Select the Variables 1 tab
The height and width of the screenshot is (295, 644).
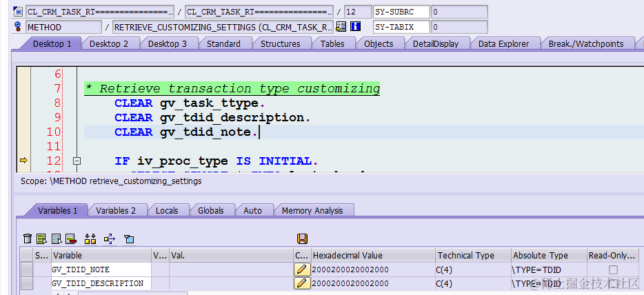[57, 210]
